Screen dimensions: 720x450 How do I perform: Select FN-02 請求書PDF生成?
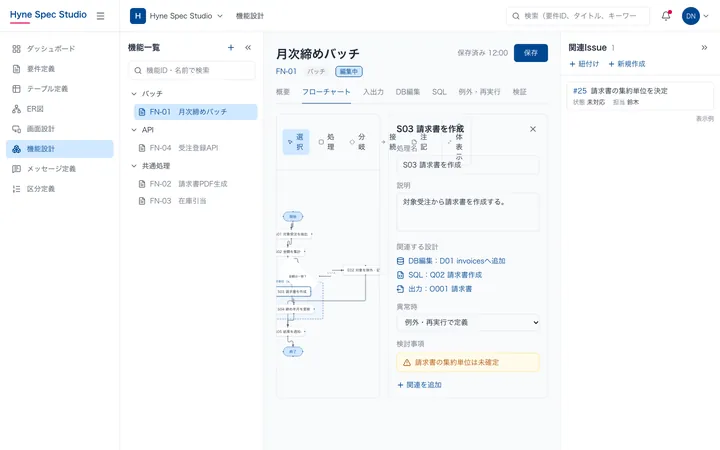196,184
